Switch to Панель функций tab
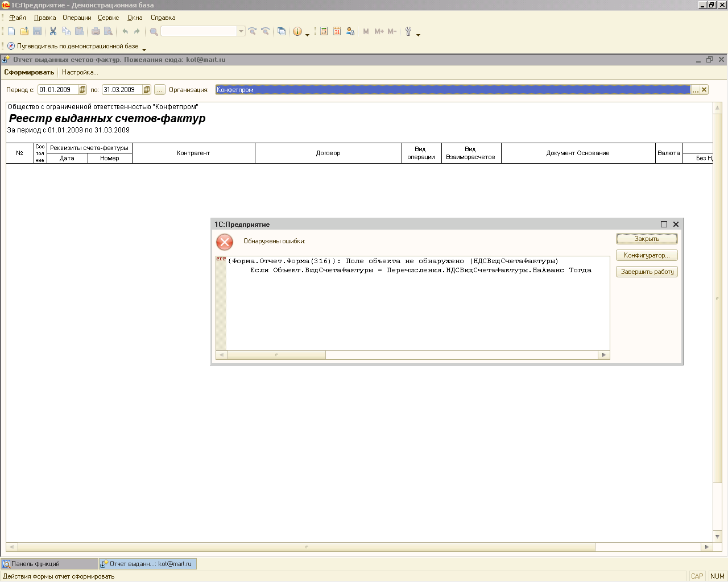728x582 pixels. tap(49, 564)
